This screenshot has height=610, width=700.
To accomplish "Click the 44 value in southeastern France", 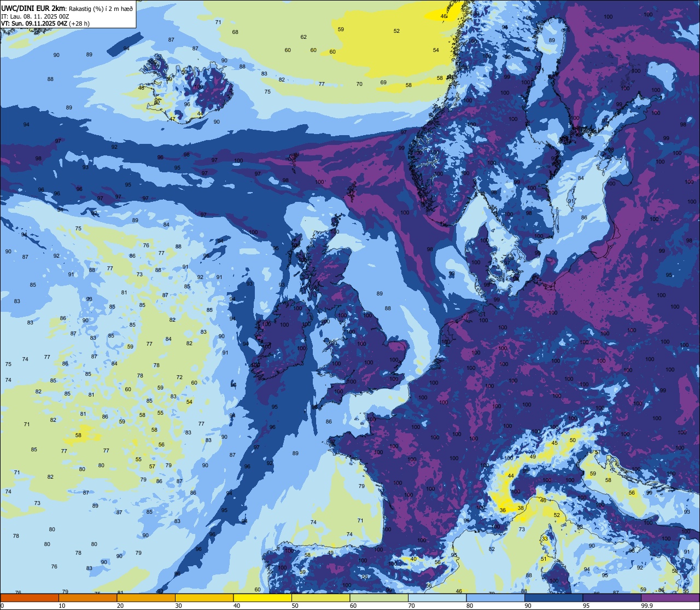I will pos(511,476).
